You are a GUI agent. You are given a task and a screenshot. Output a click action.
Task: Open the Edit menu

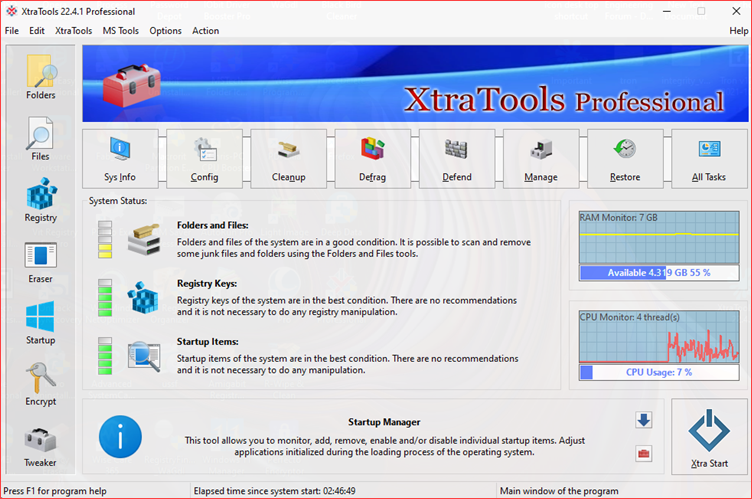pos(37,31)
